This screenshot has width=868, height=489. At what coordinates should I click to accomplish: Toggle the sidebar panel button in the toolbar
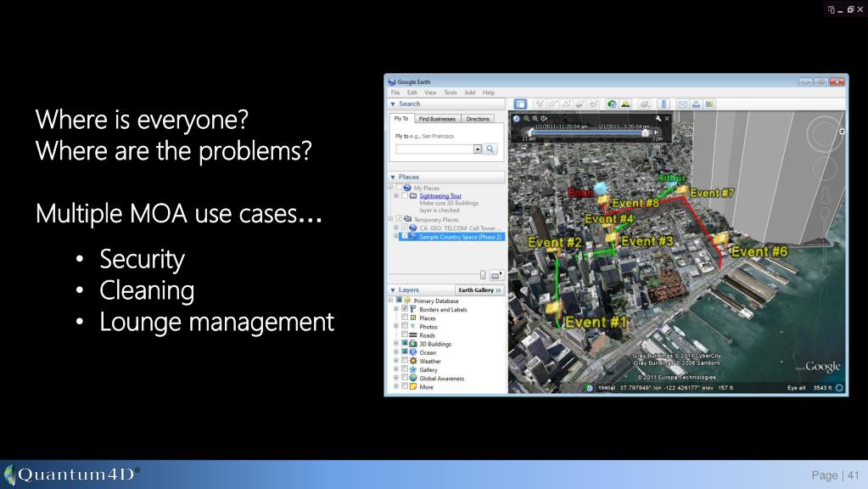click(520, 104)
